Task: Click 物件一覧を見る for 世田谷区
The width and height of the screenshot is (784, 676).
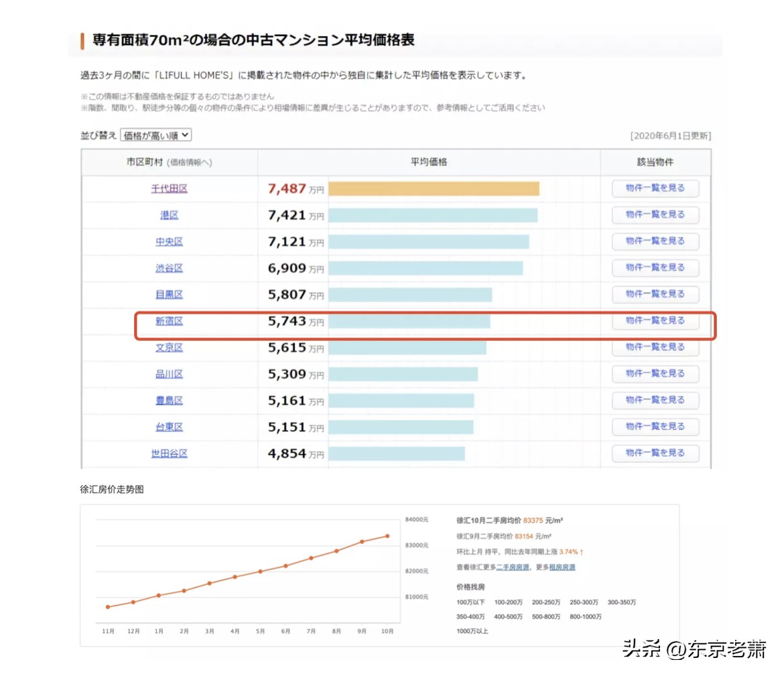Action: click(x=655, y=453)
